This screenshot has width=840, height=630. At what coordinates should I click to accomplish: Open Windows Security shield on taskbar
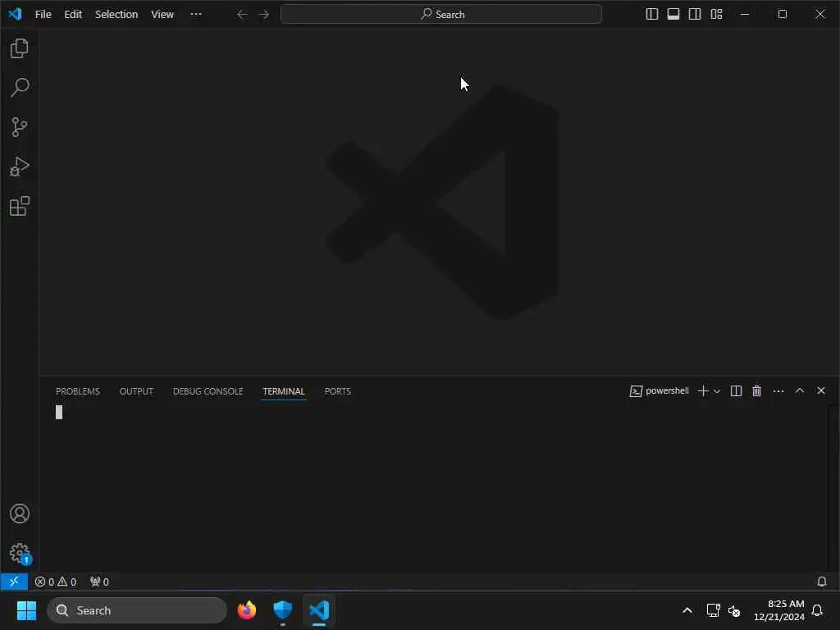pyautogui.click(x=283, y=610)
